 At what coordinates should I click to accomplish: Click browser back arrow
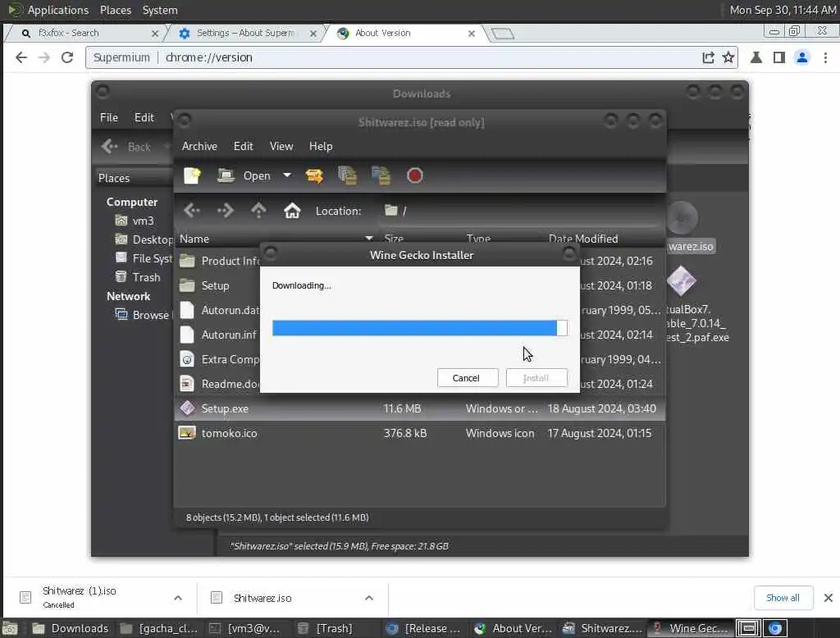click(x=21, y=57)
